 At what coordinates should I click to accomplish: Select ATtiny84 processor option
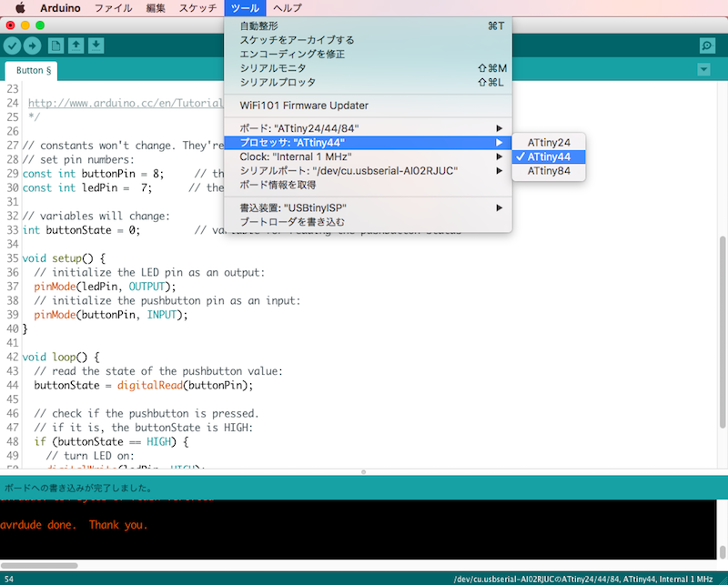click(549, 171)
